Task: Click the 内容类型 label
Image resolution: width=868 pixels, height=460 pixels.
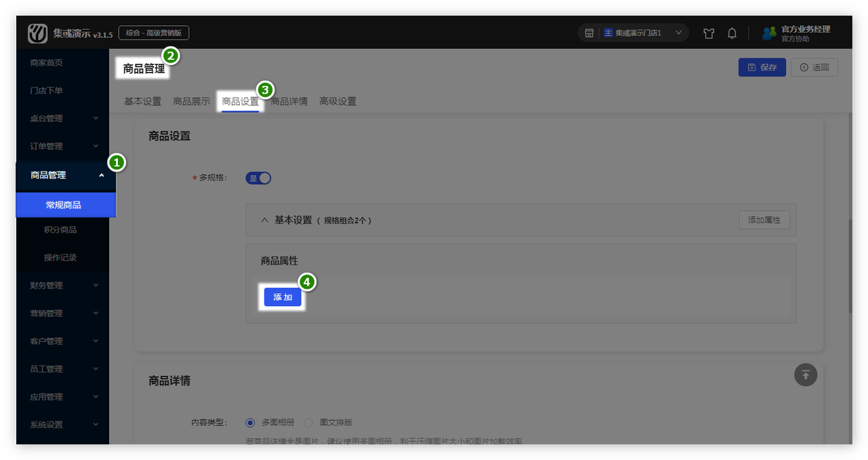Action: 209,422
